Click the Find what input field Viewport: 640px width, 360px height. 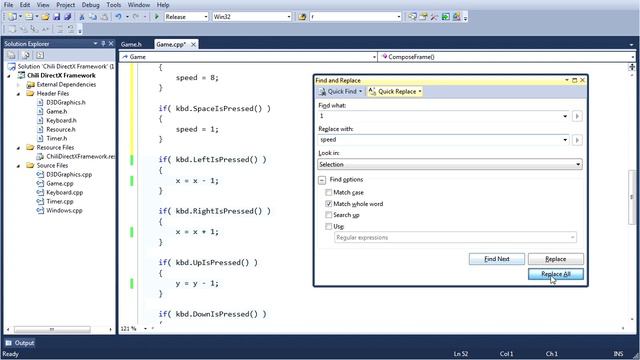click(440, 116)
